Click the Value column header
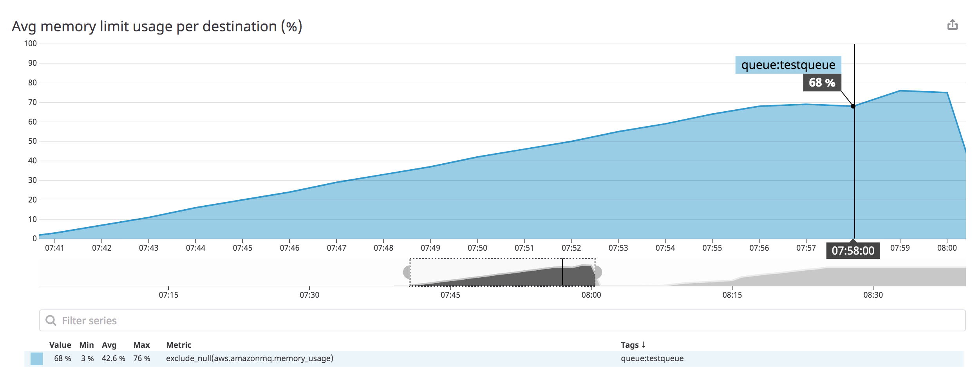980x387 pixels. [x=60, y=345]
